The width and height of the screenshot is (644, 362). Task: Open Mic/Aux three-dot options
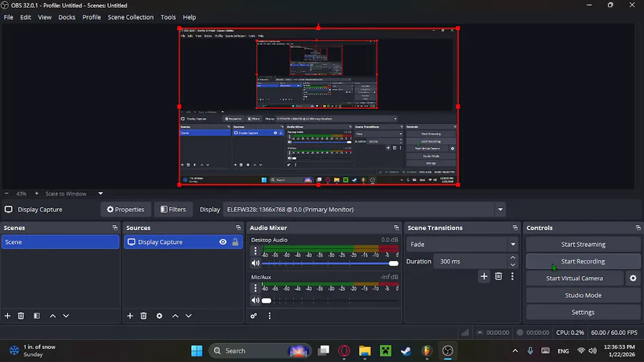[x=255, y=288]
